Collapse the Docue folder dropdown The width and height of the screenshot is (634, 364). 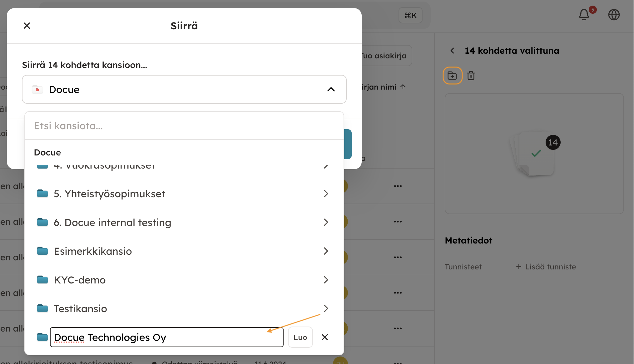tap(331, 90)
